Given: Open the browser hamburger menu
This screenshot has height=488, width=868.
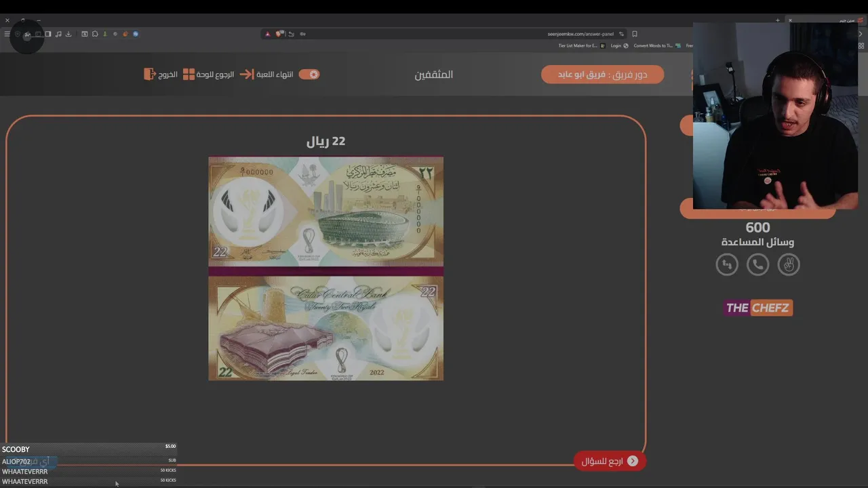Looking at the screenshot, I should [x=7, y=34].
